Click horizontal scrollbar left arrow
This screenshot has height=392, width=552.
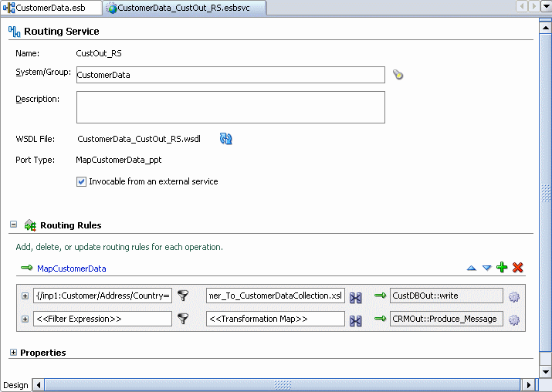pos(39,385)
